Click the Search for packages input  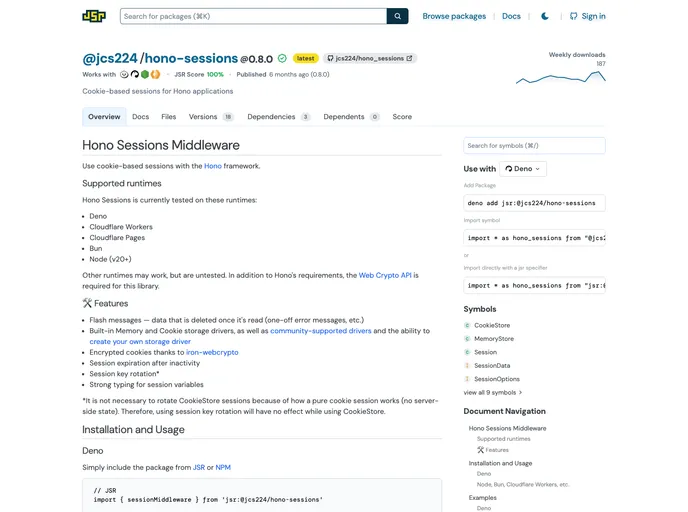pyautogui.click(x=253, y=16)
